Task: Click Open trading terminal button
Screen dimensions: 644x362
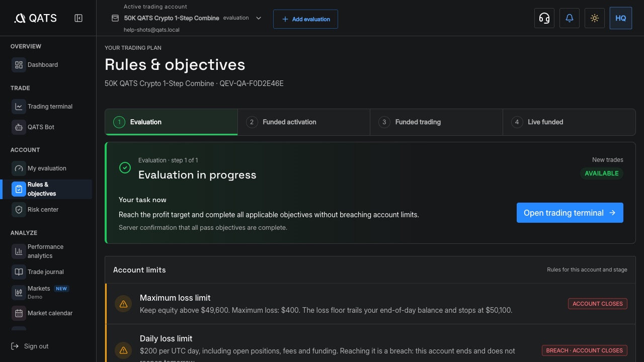Action: 570,213
